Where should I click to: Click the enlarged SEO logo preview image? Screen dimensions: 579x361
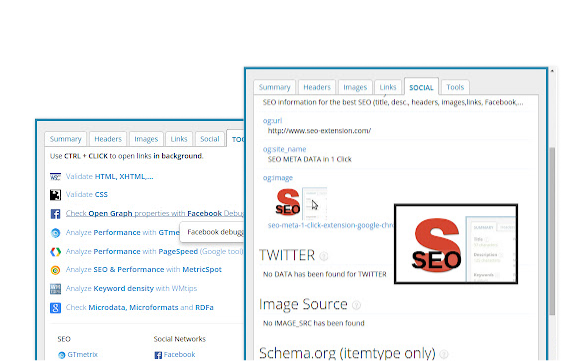[x=456, y=244]
